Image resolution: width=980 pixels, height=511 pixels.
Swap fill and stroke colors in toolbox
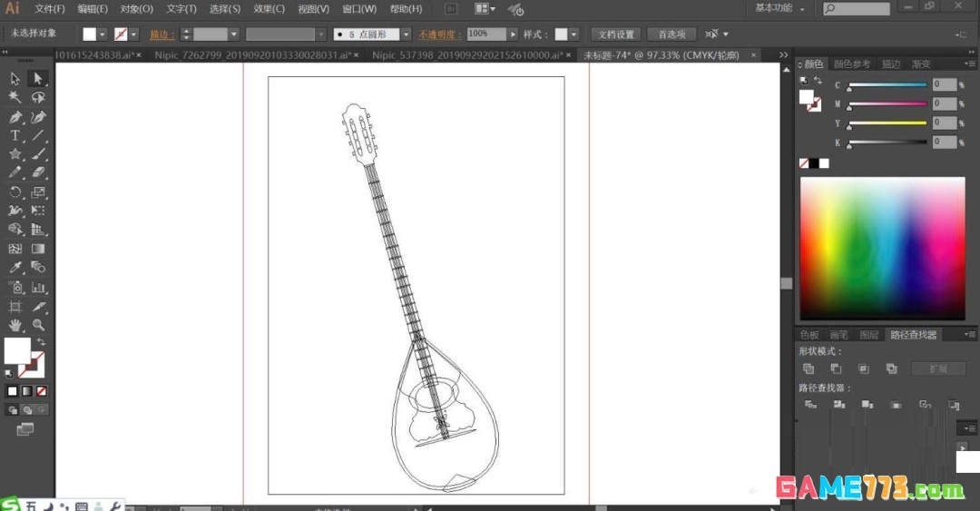point(41,341)
